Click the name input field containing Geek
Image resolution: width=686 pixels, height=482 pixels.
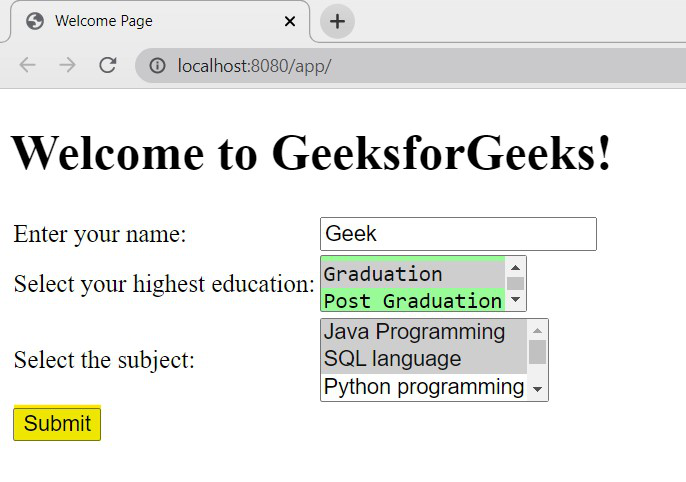point(458,234)
